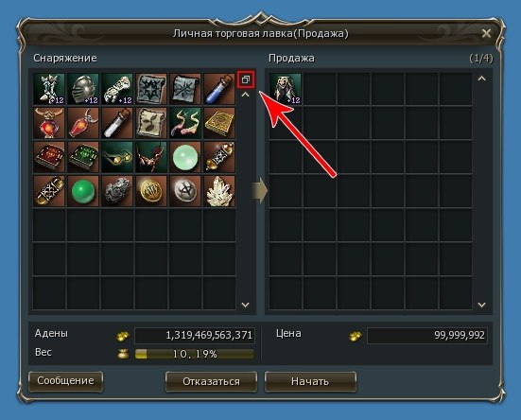Click the Отказаться button
This screenshot has height=420, width=521.
click(211, 381)
